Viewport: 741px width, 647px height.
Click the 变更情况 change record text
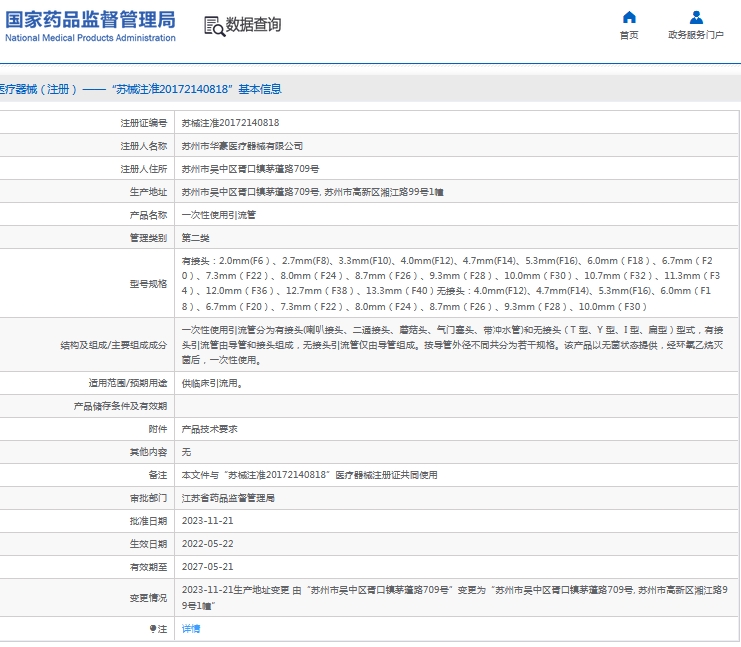pyautogui.click(x=455, y=597)
